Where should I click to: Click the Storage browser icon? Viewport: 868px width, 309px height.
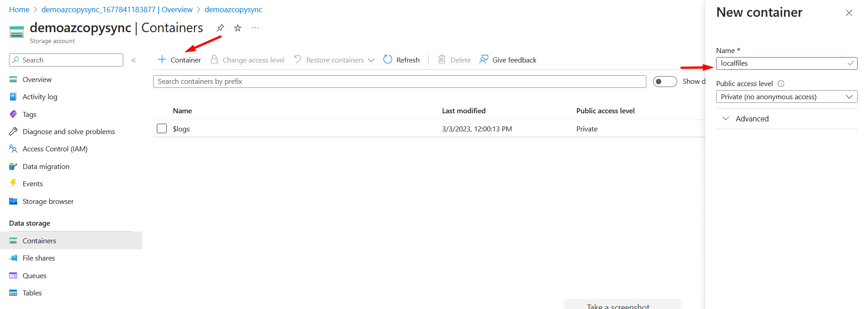[x=13, y=201]
